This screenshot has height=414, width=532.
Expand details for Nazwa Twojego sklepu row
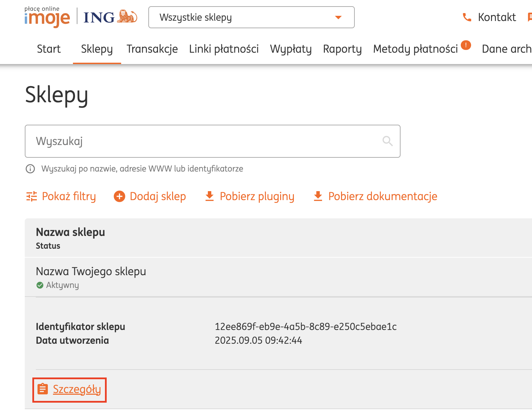(x=91, y=271)
